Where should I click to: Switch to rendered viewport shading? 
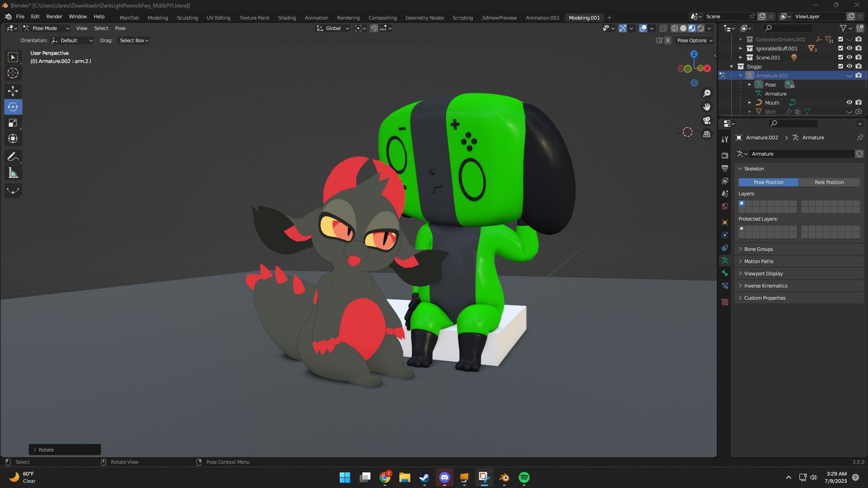tap(700, 28)
